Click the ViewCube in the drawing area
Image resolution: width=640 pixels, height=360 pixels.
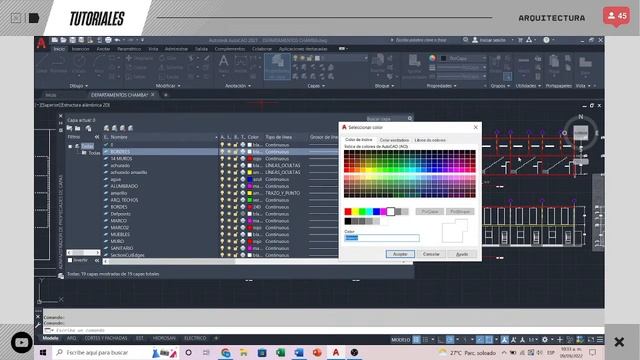tap(580, 133)
